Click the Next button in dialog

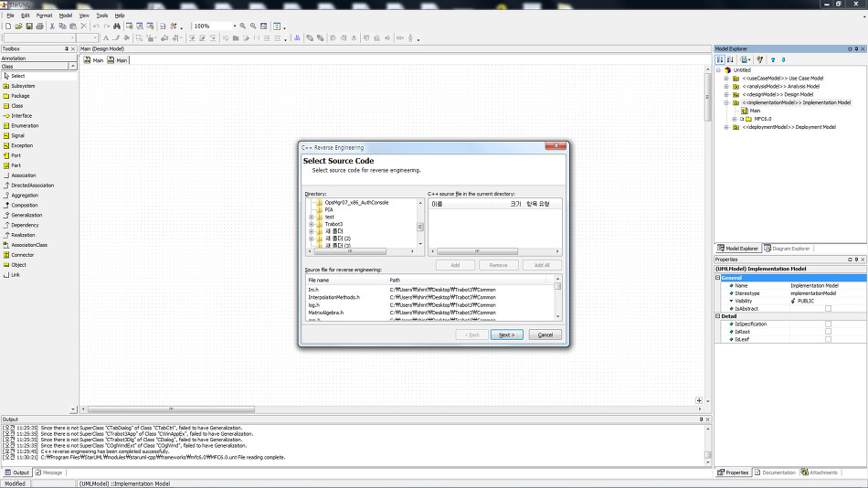click(x=506, y=334)
